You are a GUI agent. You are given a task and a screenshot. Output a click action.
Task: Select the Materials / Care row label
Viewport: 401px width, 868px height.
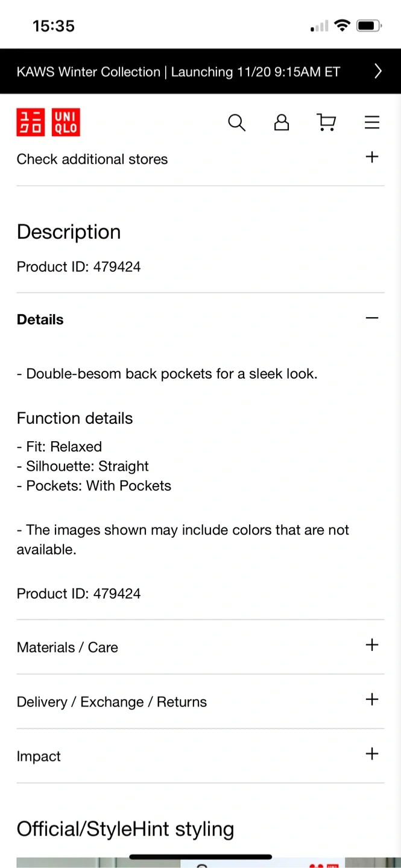[68, 647]
